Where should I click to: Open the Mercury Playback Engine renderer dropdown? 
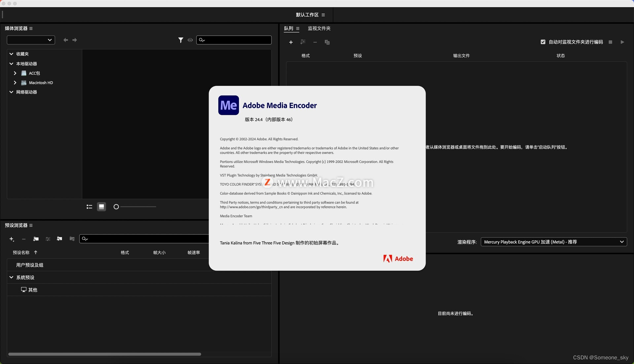[553, 242]
